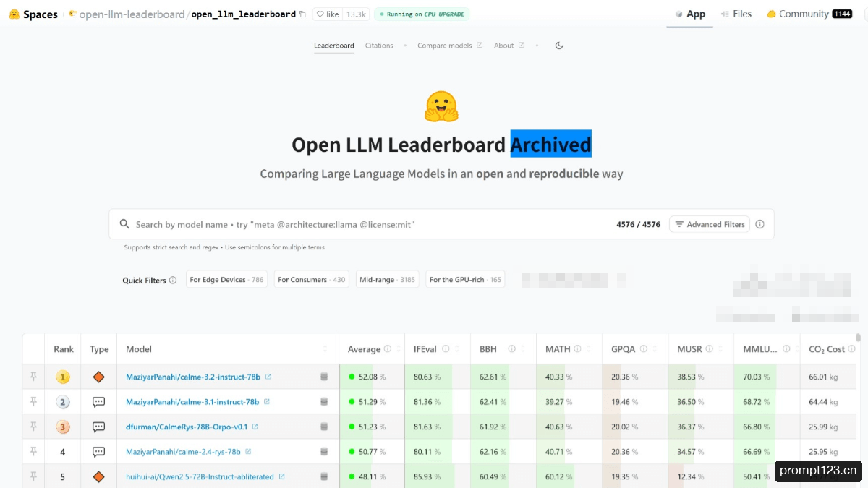Viewport: 868px width, 488px height.
Task: Sort by the Average column header
Action: pos(364,348)
